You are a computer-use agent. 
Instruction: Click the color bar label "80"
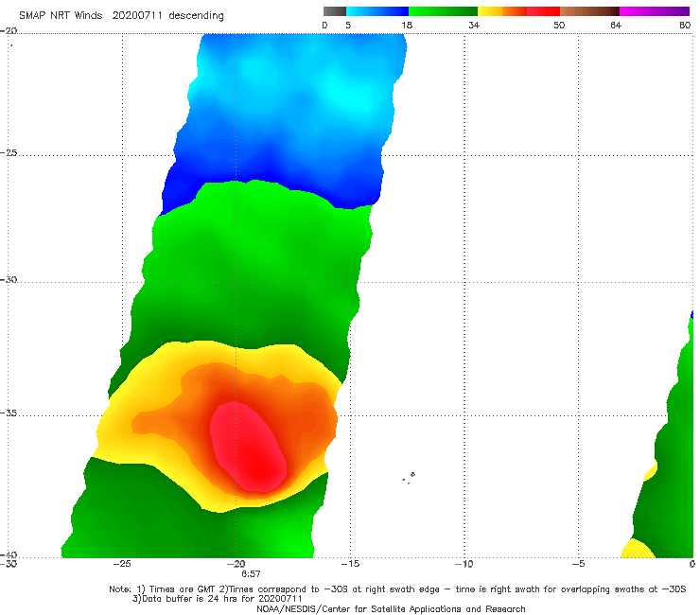click(x=685, y=26)
